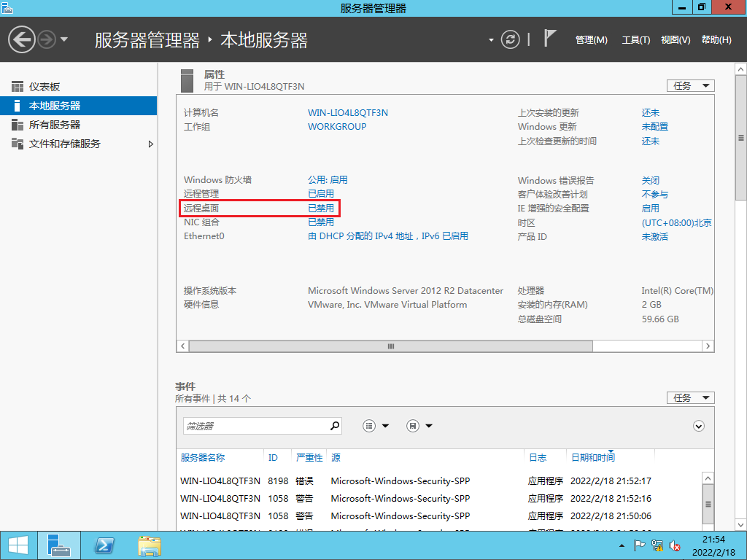747x560 pixels.
Task: Click 产品 ID 未激活 link
Action: pos(654,237)
